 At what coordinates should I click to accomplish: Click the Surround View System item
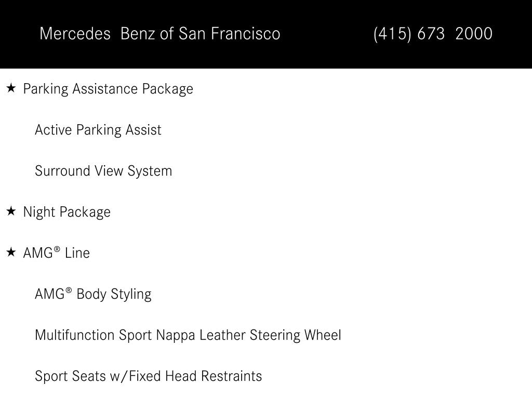(103, 171)
